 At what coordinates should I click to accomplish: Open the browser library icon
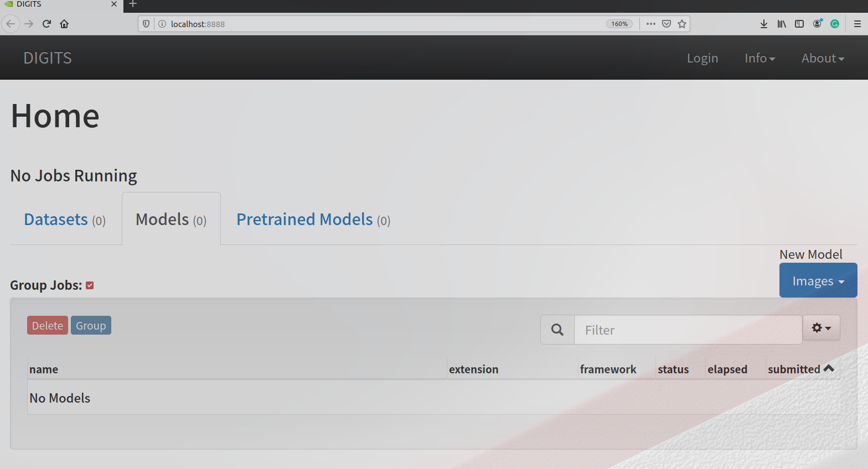(x=782, y=24)
